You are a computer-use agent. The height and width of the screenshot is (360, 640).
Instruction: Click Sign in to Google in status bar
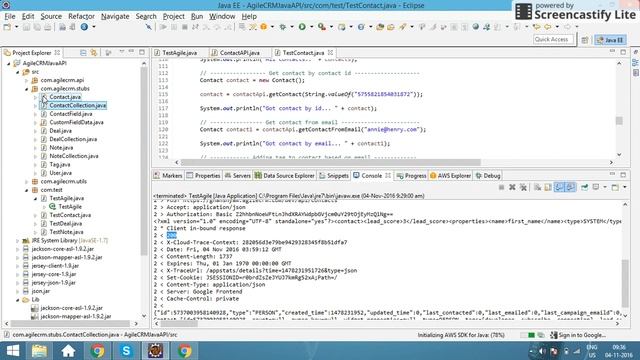point(578,335)
